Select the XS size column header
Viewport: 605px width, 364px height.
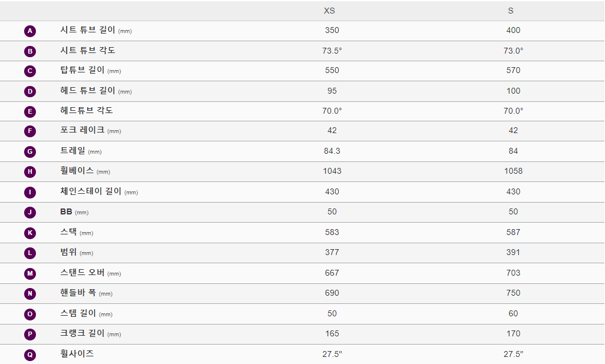pos(329,11)
